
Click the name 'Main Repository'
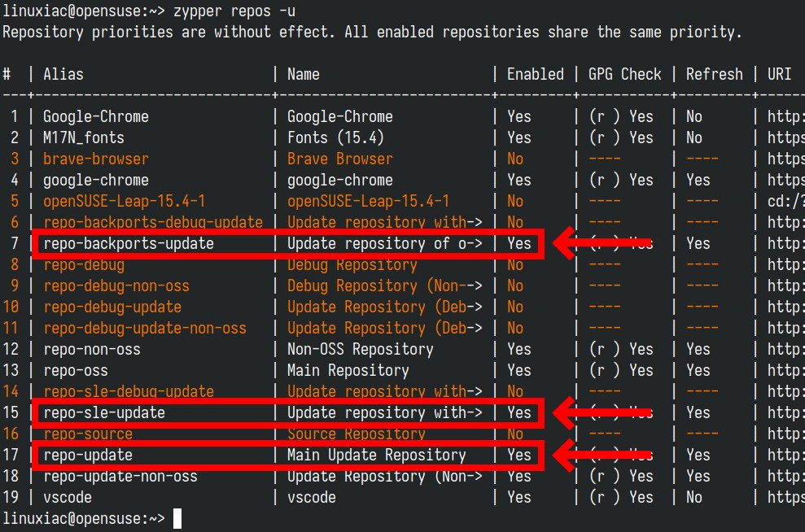click(x=348, y=370)
